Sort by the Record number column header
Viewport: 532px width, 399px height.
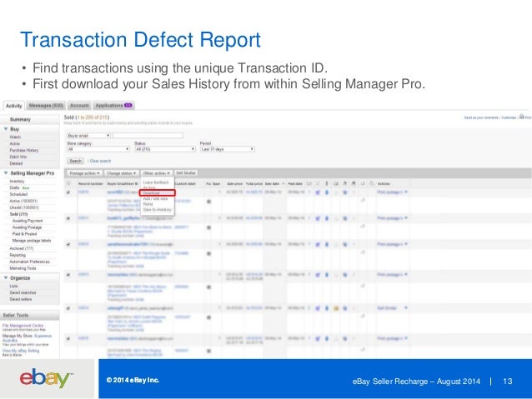pos(90,184)
